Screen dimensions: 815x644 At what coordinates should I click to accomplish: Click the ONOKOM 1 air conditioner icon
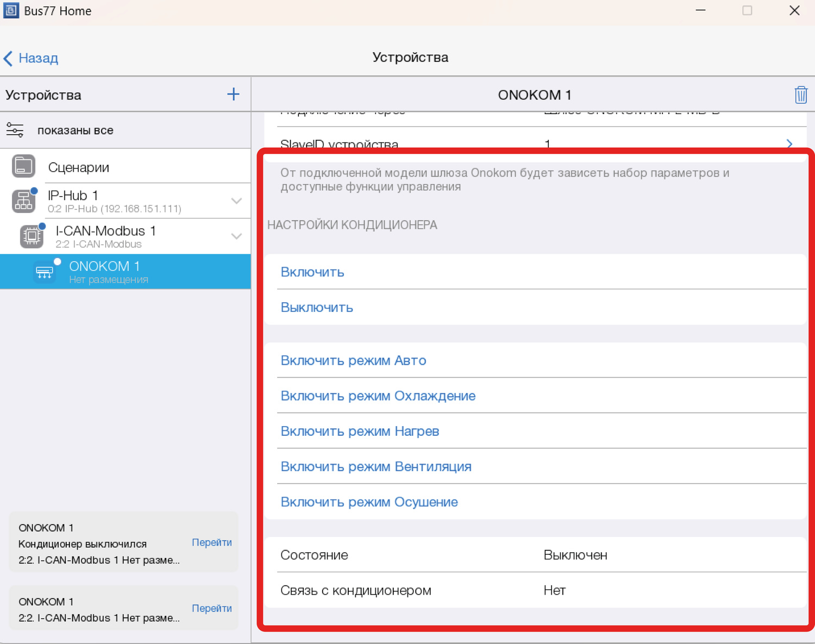pyautogui.click(x=45, y=272)
